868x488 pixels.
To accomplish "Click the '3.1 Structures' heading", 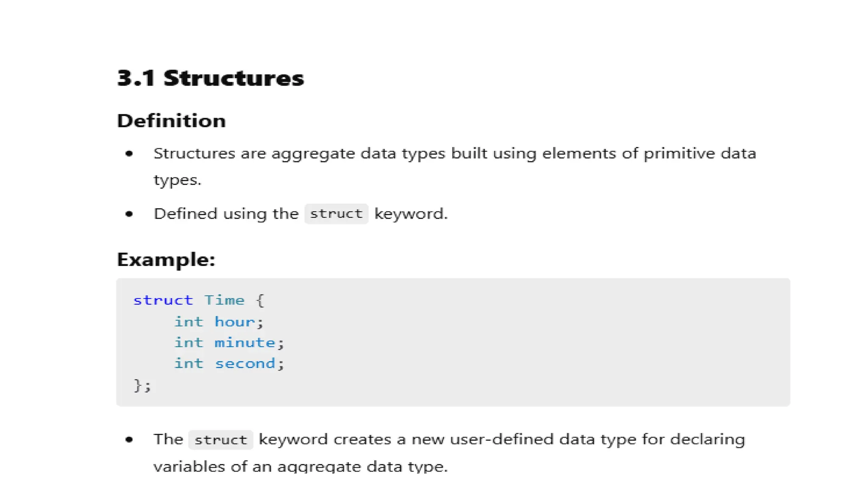I will pos(210,78).
